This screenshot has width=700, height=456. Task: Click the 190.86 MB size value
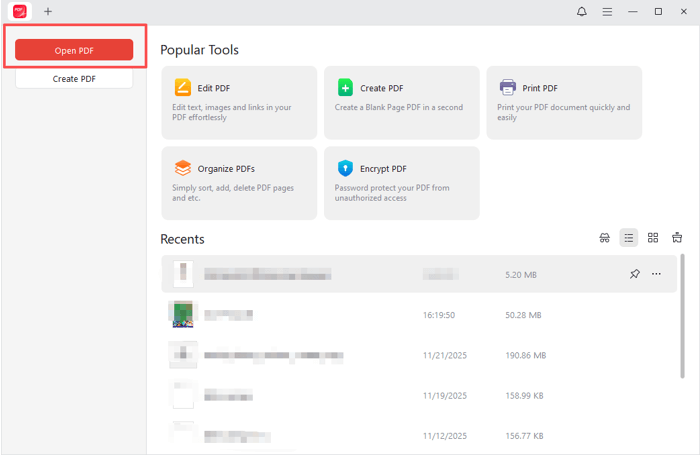point(525,355)
